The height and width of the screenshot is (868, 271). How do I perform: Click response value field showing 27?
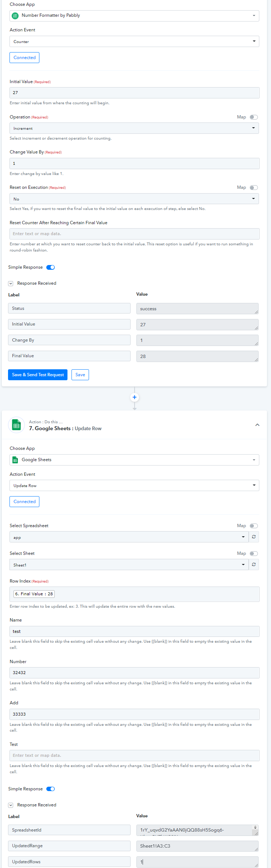[x=197, y=324]
